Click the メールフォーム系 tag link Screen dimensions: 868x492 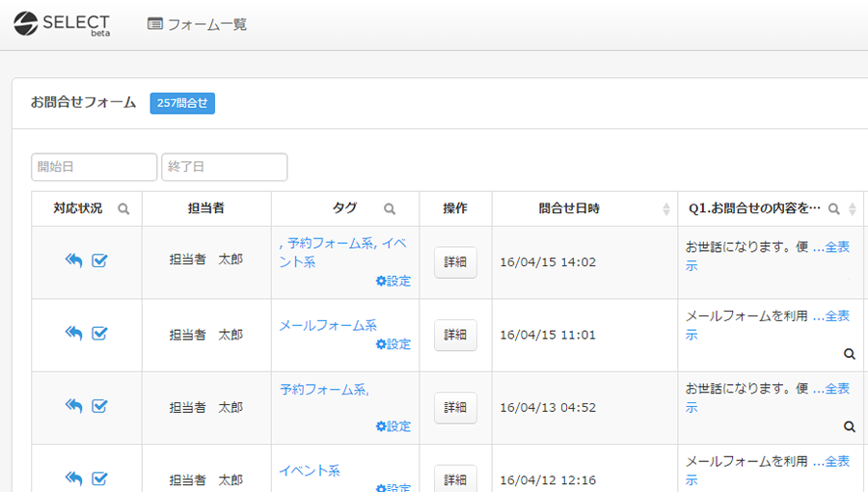(x=328, y=325)
